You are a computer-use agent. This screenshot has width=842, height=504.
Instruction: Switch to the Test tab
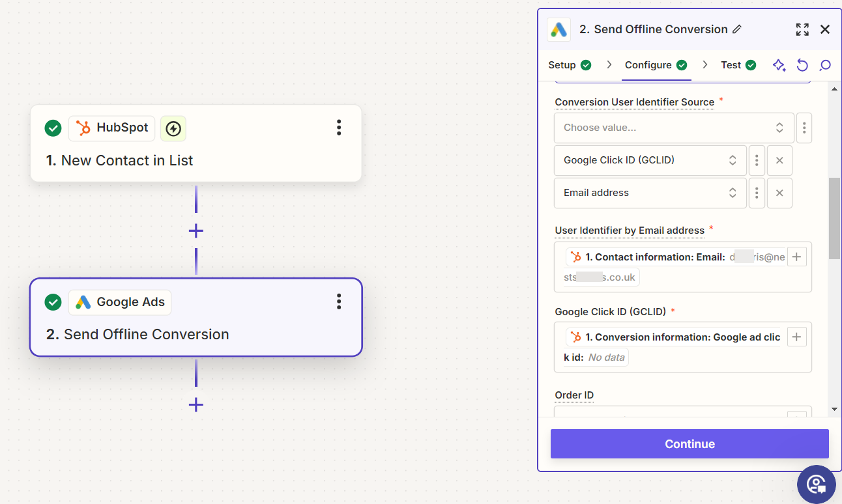point(738,65)
